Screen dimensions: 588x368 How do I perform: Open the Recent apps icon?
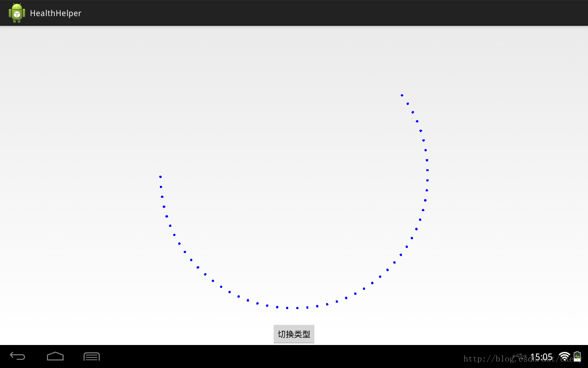point(91,356)
